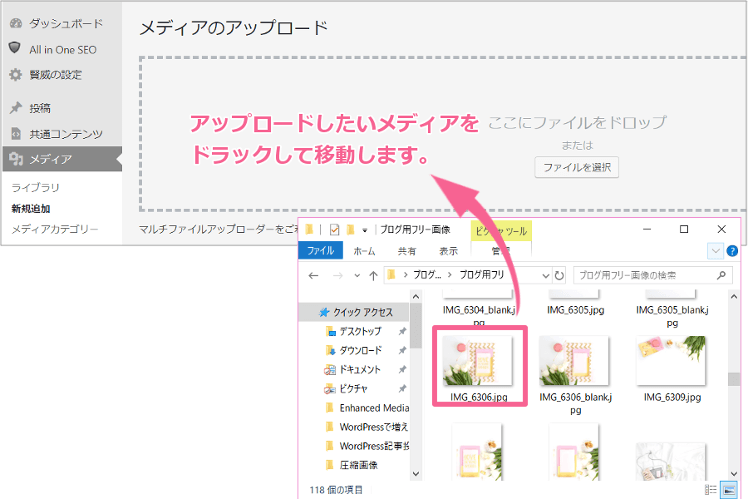Select the メディア menu item
This screenshot has width=748, height=499.
(x=62, y=159)
